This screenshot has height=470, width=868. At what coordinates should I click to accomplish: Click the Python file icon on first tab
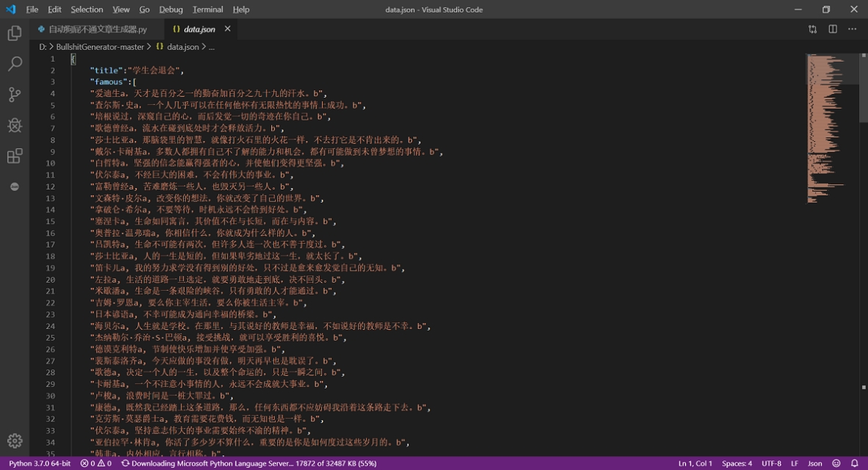[x=41, y=29]
